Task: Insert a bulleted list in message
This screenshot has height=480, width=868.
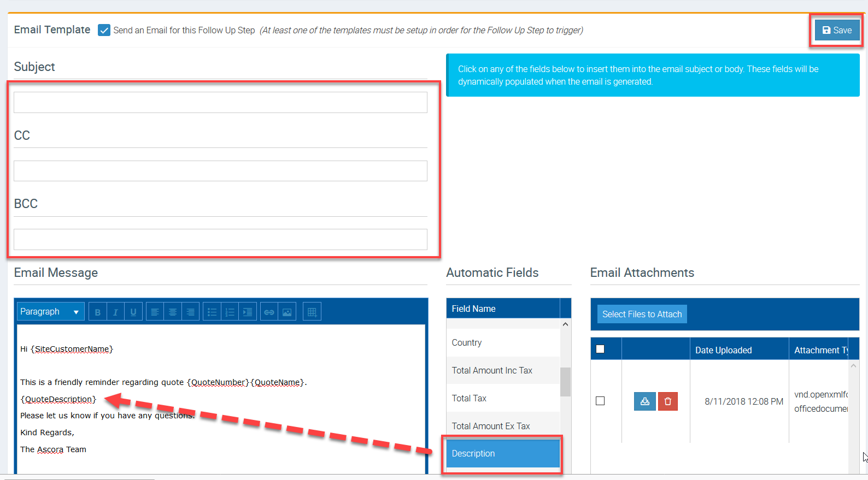Action: pyautogui.click(x=212, y=312)
